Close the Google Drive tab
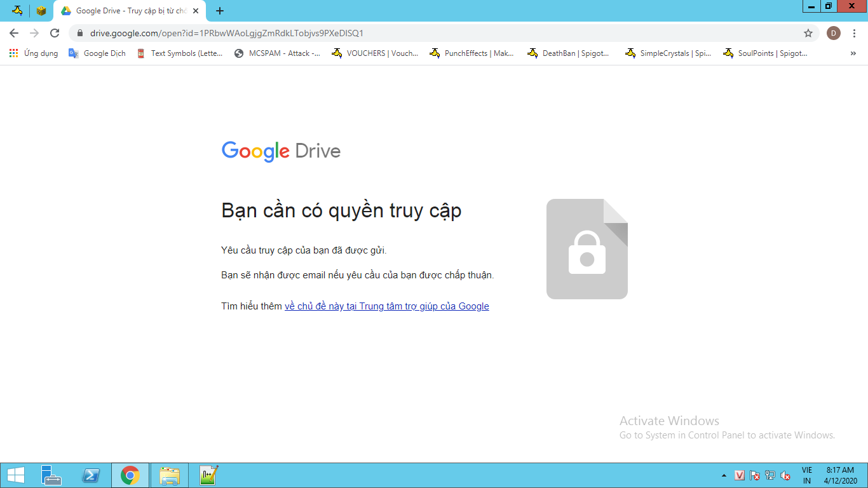This screenshot has width=868, height=488. (196, 11)
